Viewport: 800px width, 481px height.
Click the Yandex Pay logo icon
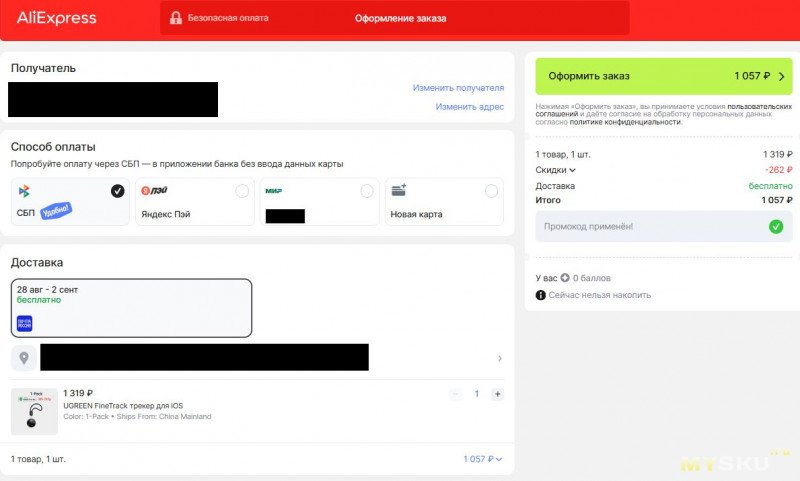[154, 190]
